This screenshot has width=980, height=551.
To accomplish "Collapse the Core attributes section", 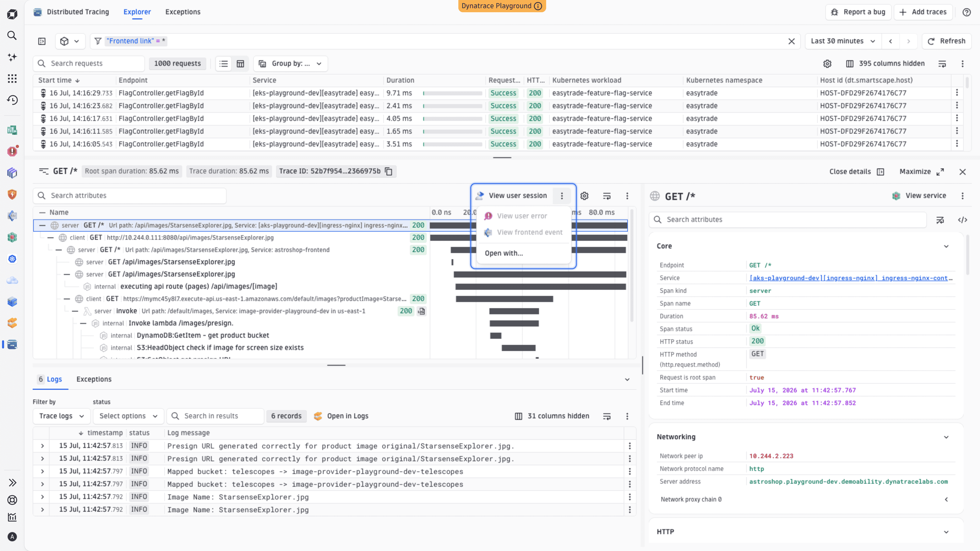I will (x=946, y=246).
